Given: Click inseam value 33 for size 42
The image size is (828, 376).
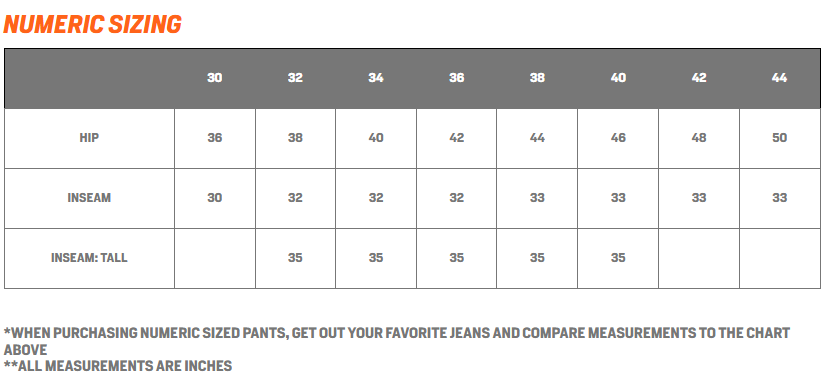Looking at the screenshot, I should click(x=699, y=198).
